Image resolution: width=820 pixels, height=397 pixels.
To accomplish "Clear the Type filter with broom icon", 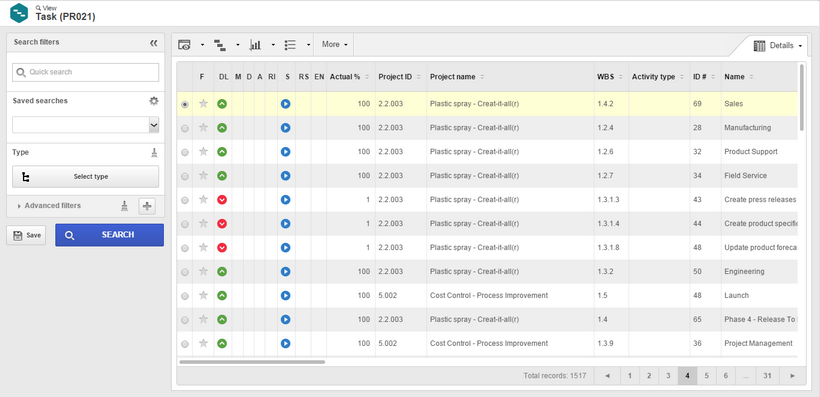I will (x=154, y=152).
